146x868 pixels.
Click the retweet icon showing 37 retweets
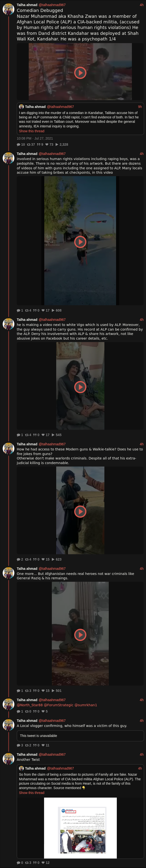pos(29,144)
